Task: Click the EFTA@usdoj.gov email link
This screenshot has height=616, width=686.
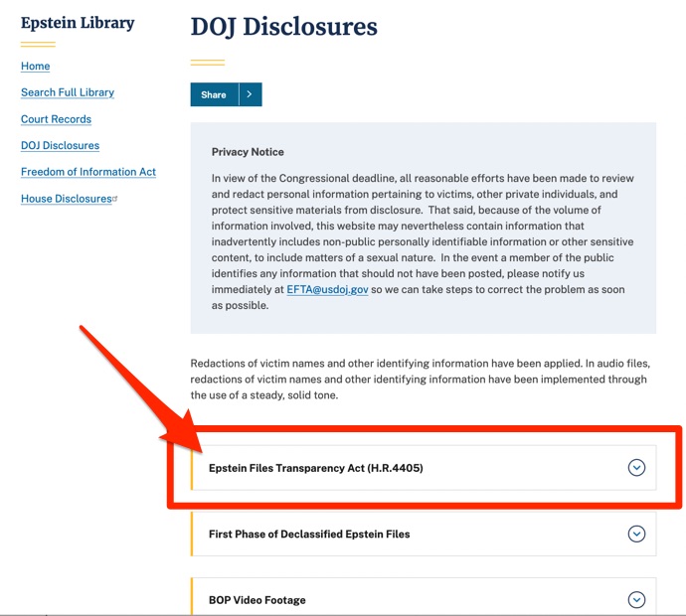Action: tap(327, 289)
